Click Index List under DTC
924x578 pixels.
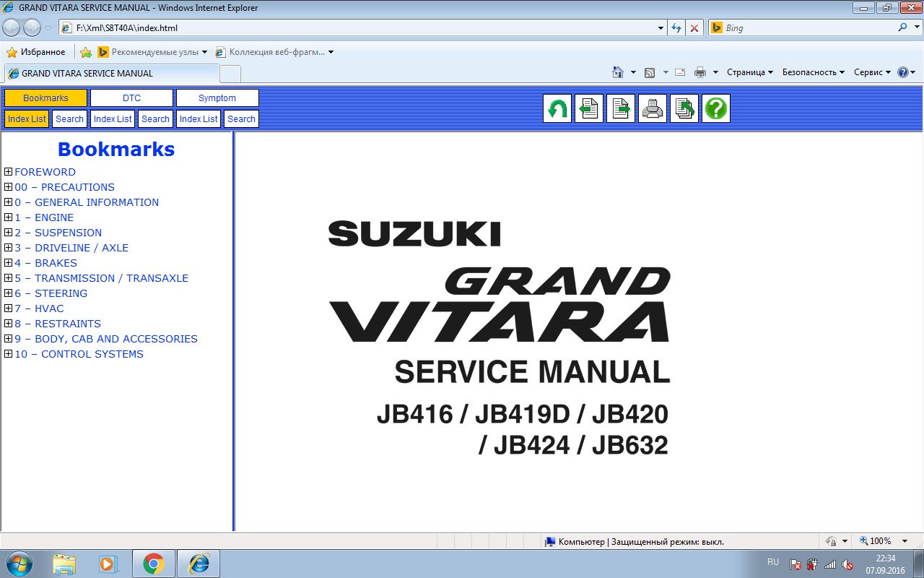pos(113,119)
